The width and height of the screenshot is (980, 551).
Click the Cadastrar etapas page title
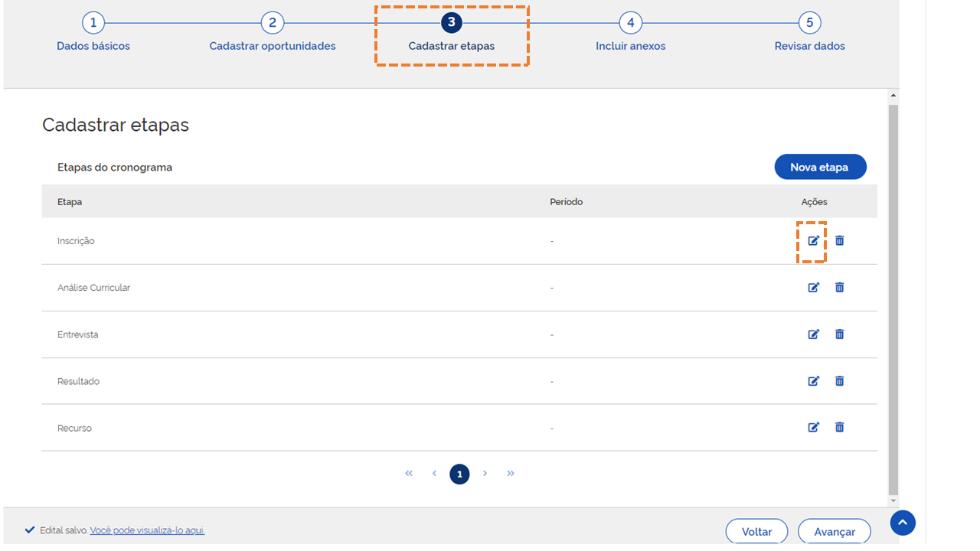[x=116, y=125]
